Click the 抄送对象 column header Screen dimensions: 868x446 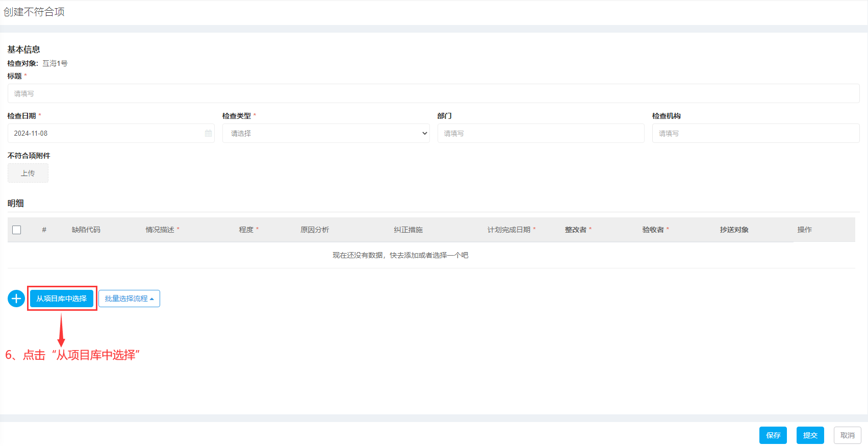click(x=734, y=230)
